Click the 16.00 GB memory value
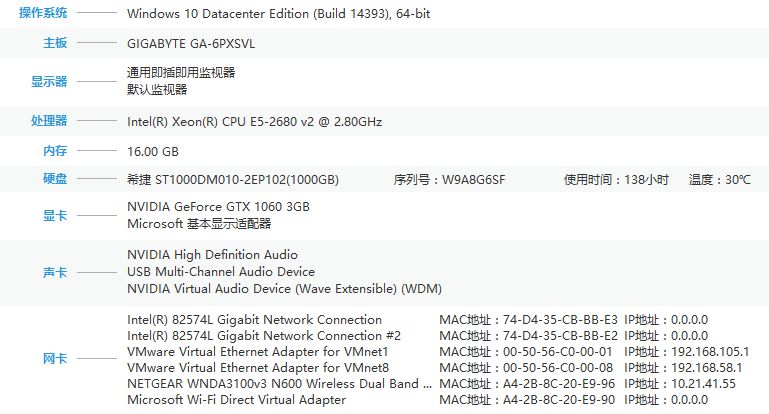The width and height of the screenshot is (769, 414). (x=153, y=152)
